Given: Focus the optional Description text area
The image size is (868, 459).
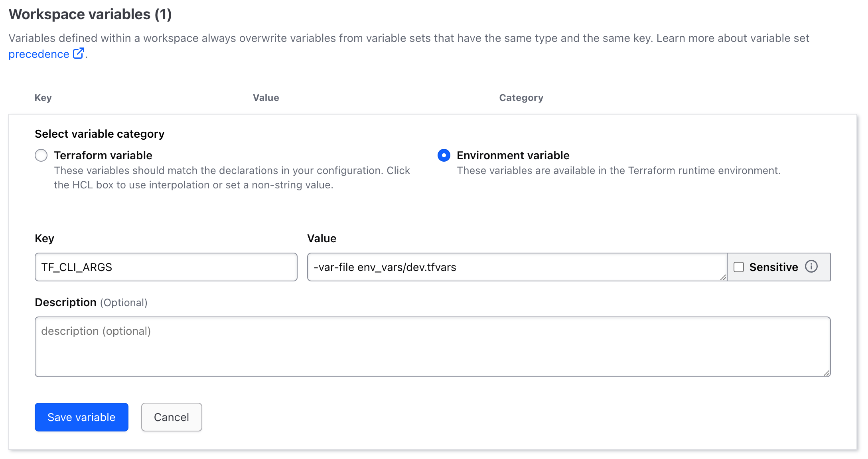Looking at the screenshot, I should pos(433,347).
